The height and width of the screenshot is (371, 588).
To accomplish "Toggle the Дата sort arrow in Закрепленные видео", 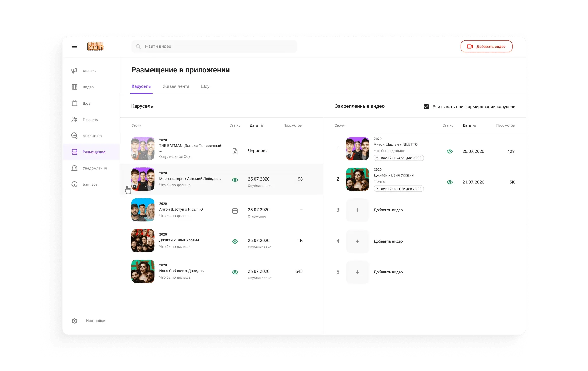I will click(x=475, y=125).
